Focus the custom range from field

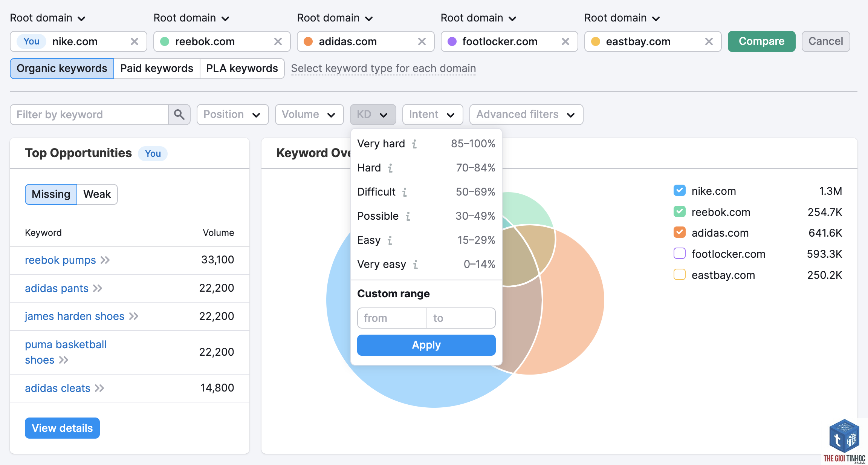point(391,318)
